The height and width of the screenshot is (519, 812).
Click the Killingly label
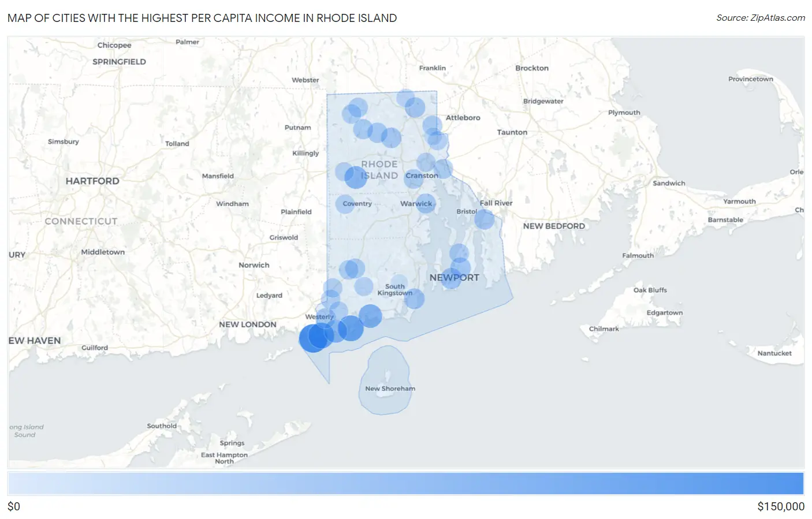[306, 154]
